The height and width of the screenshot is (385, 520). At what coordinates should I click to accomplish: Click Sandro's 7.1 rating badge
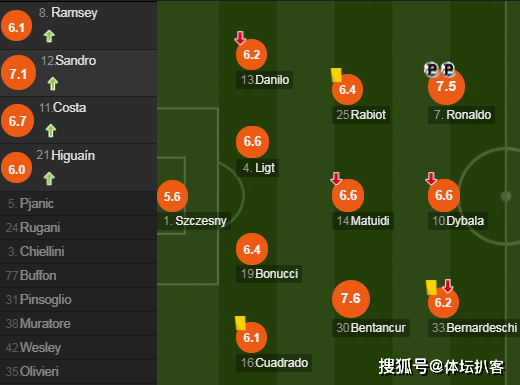pos(18,73)
